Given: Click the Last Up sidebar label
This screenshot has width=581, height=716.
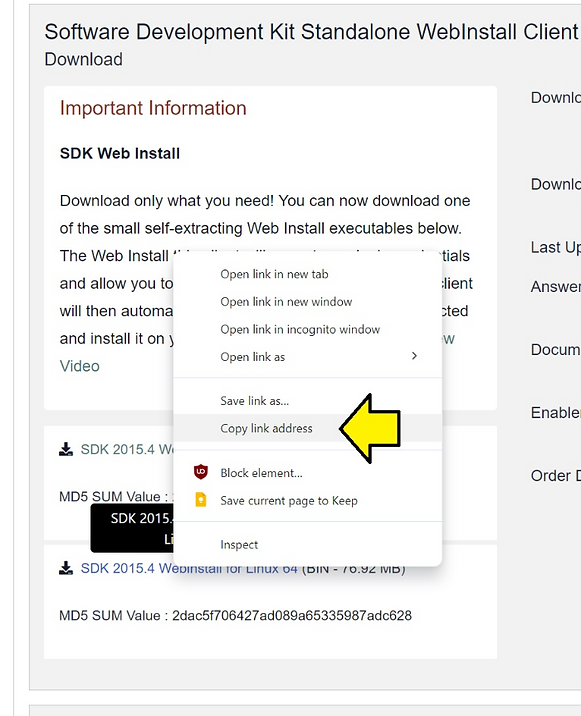Looking at the screenshot, I should pyautogui.click(x=556, y=247).
